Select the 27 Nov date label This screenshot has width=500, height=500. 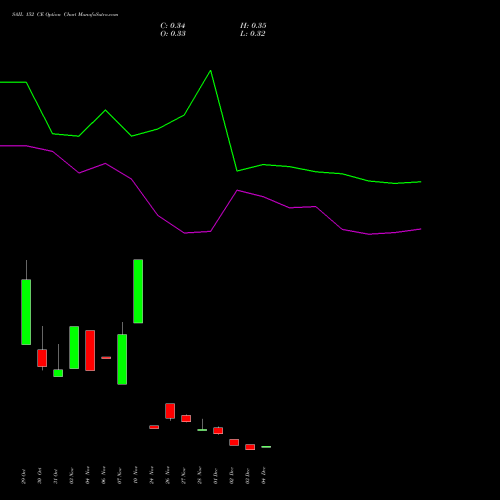point(183,476)
